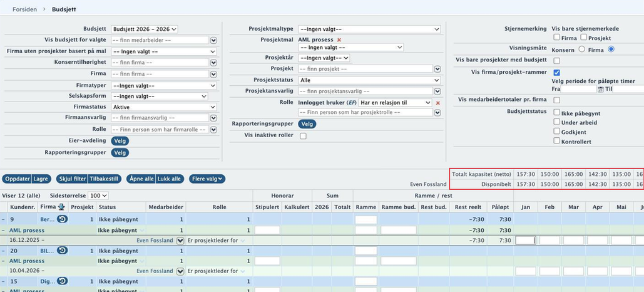Viewport: 644px width, 292px height.
Task: Click Jan hours field in 16.12.2025 row
Action: [526, 241]
